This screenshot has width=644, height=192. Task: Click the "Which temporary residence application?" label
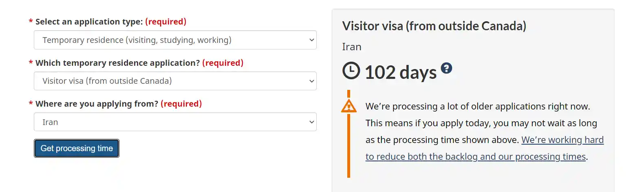tap(117, 63)
